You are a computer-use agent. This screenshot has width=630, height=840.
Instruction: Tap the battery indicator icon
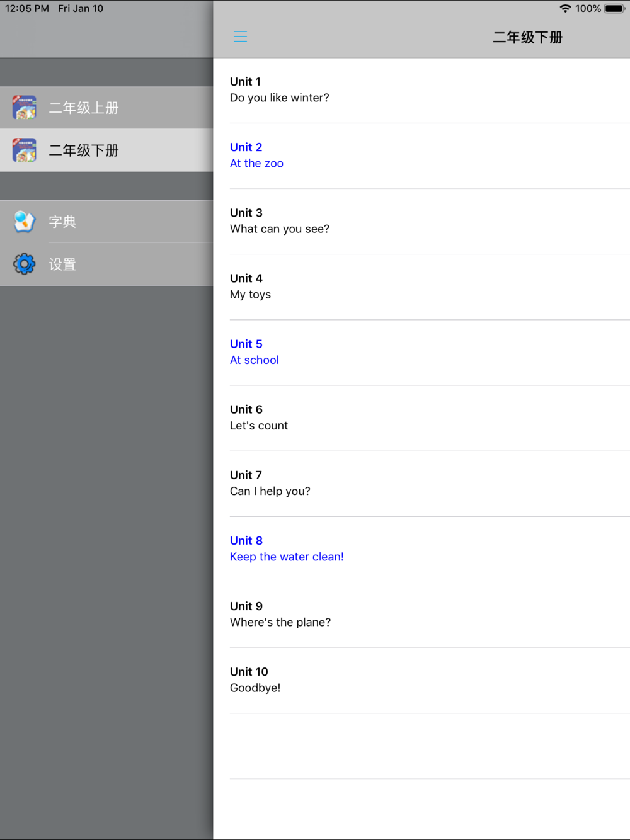[615, 8]
